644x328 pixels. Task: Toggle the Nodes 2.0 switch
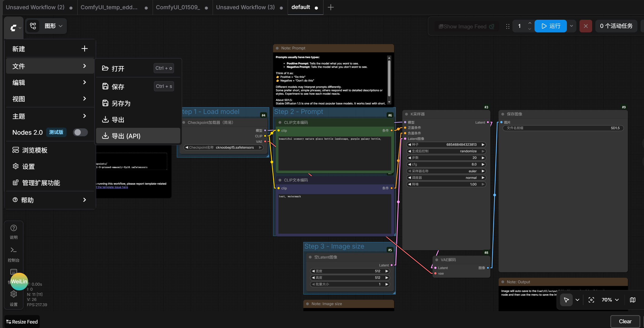point(80,132)
